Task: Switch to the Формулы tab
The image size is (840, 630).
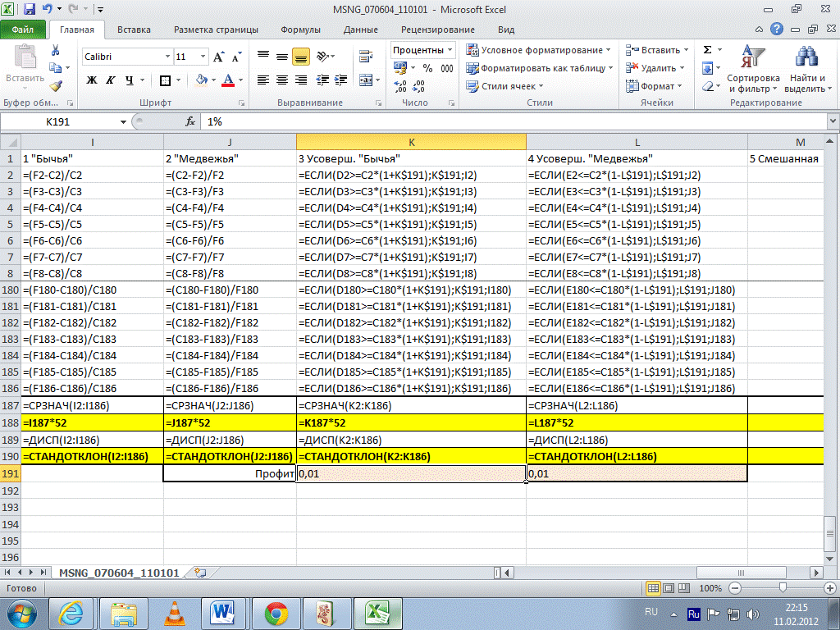Action: click(x=300, y=30)
